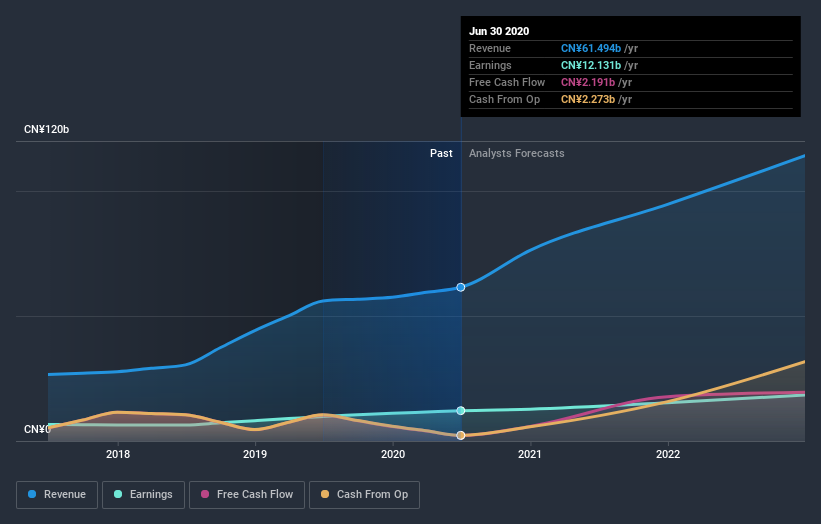
Task: Click the Revenue row label in tooltip
Action: click(x=490, y=49)
